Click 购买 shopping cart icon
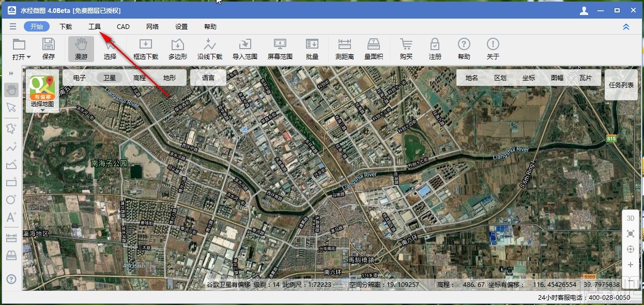This screenshot has height=305, width=644. 406,49
